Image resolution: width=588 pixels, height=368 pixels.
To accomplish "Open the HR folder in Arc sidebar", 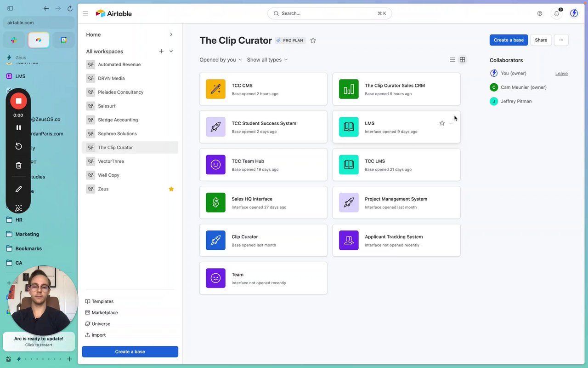I will [19, 220].
